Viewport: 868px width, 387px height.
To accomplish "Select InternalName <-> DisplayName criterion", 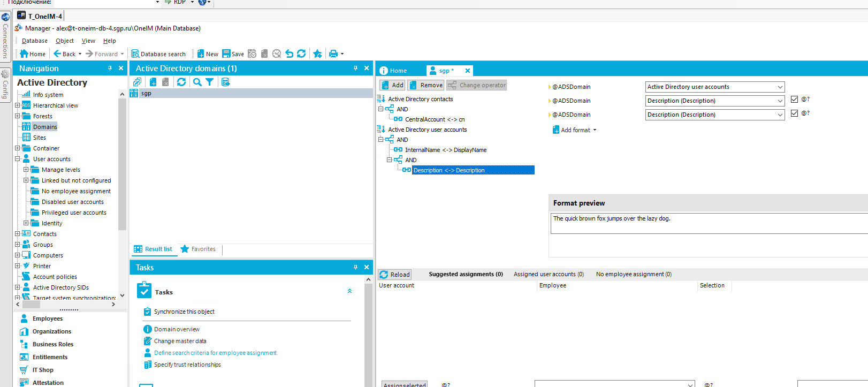I will coord(446,150).
